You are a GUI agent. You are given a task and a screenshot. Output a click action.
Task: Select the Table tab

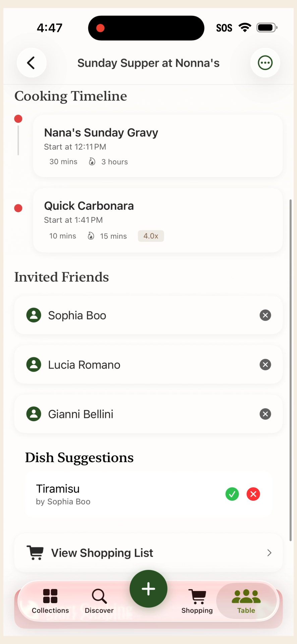click(x=246, y=601)
